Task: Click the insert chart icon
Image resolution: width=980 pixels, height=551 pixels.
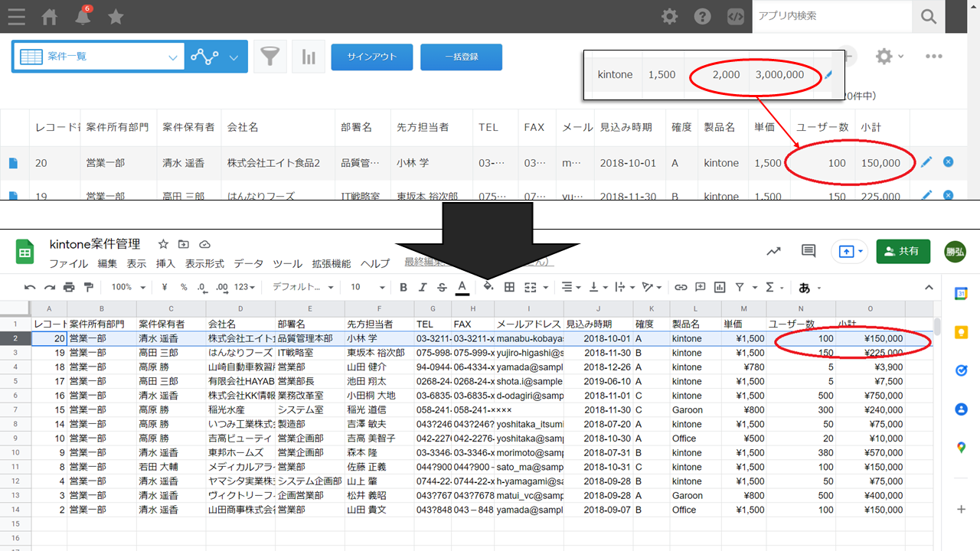Action: click(720, 287)
